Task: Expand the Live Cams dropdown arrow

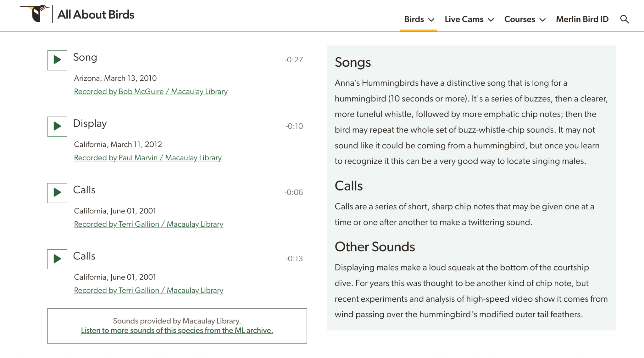Action: [x=491, y=20]
